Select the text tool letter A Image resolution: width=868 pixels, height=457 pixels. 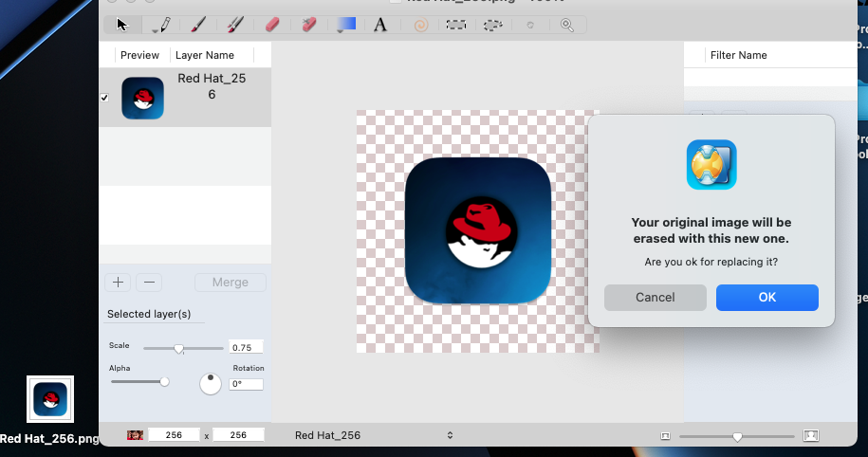(380, 25)
